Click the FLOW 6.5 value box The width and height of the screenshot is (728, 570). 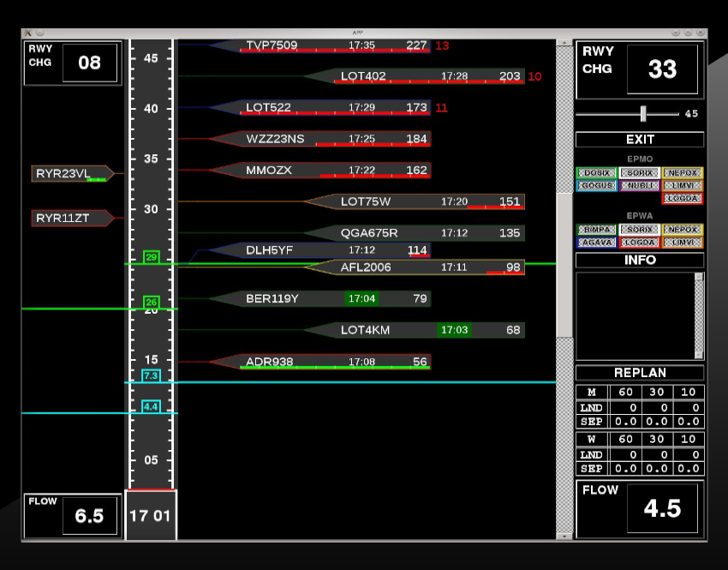click(89, 516)
